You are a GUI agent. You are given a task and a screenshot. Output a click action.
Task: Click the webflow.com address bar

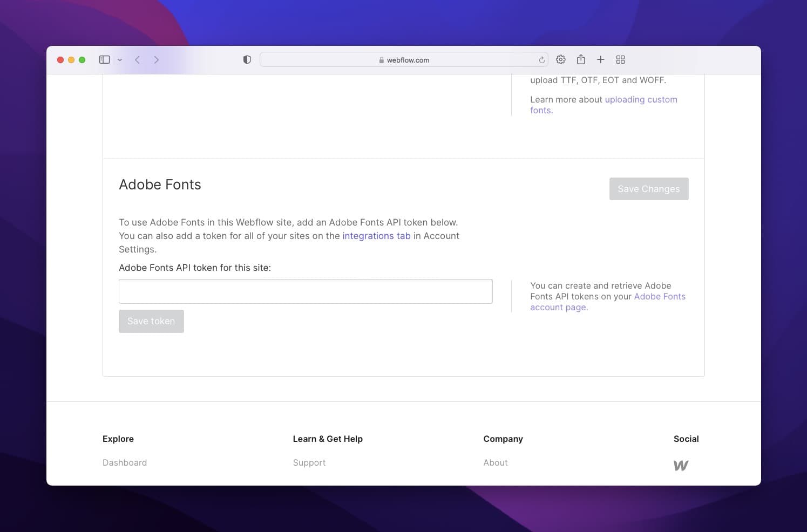(x=404, y=60)
